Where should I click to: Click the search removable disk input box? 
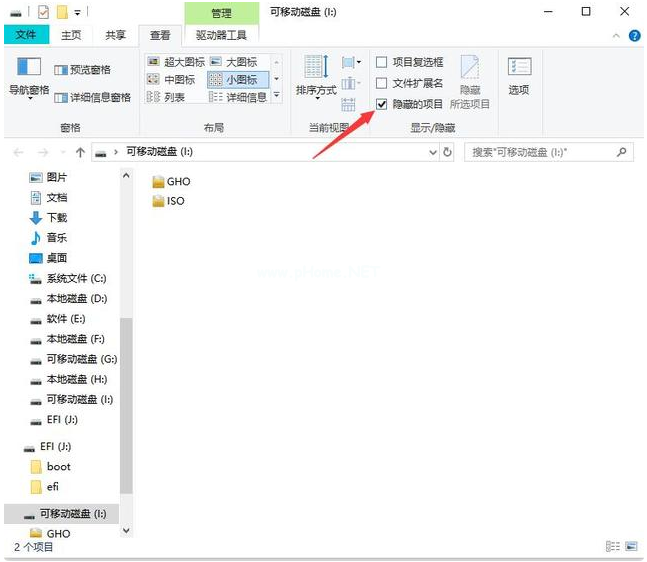point(540,152)
